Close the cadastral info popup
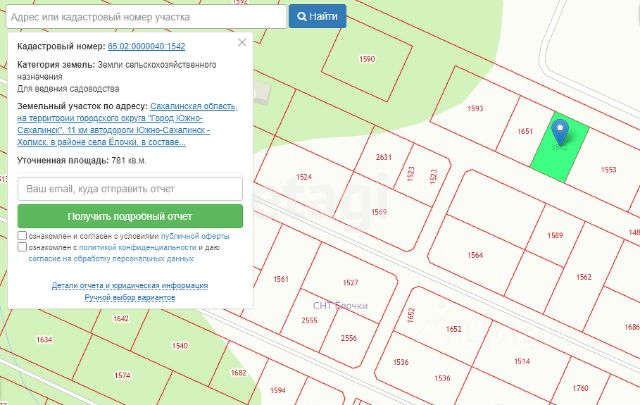The width and height of the screenshot is (640, 405). (242, 42)
